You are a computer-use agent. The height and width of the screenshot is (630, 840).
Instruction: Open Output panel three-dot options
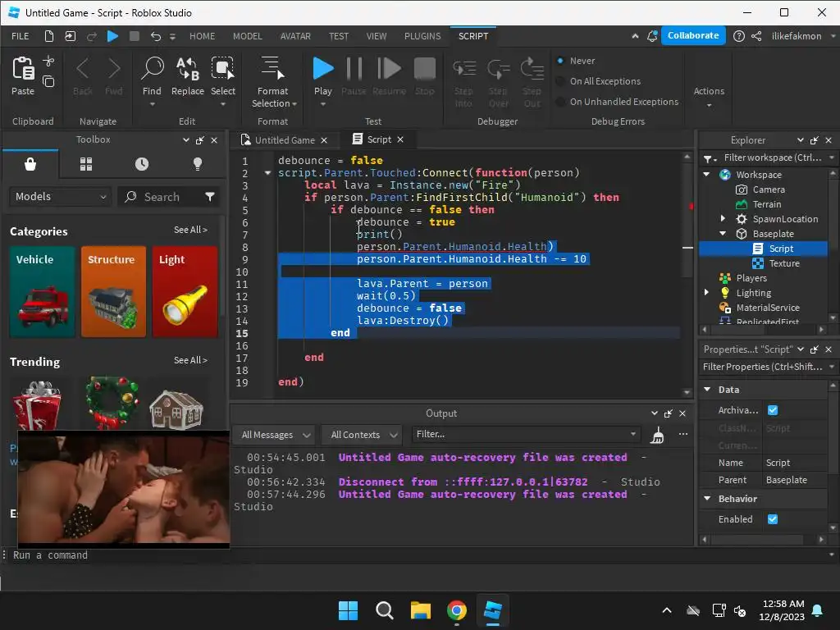point(683,435)
